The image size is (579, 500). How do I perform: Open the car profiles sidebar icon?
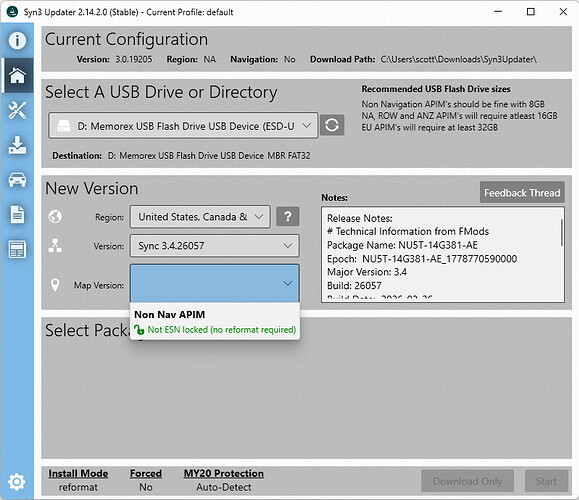coord(17,180)
